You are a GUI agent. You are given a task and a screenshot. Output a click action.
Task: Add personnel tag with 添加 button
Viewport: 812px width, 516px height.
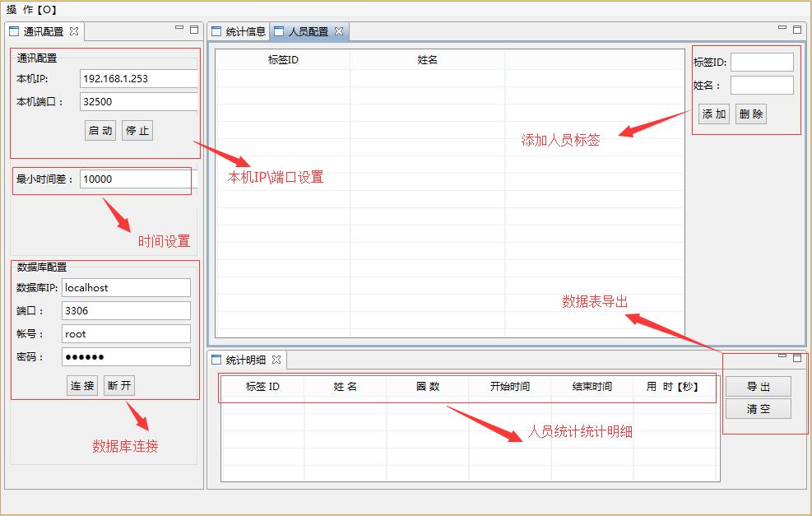pyautogui.click(x=714, y=114)
